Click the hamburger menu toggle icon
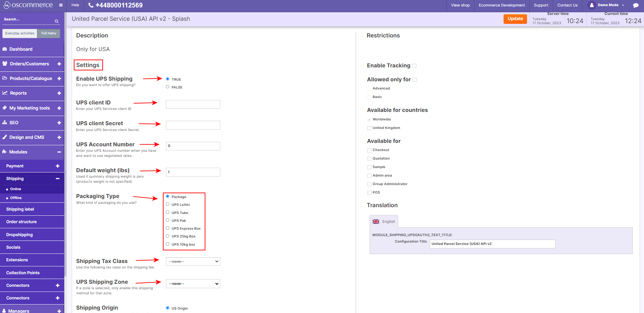This screenshot has width=644, height=313. [61, 5]
